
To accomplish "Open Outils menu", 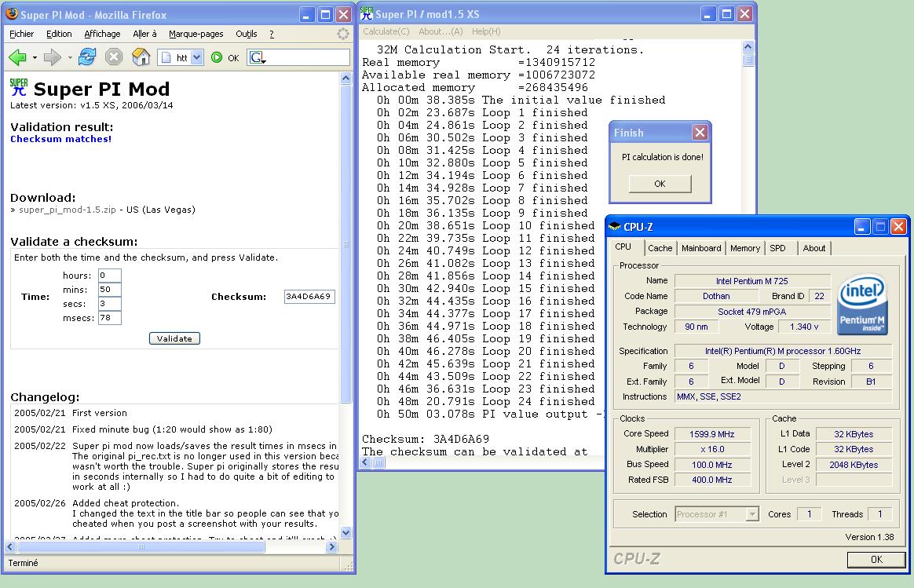I will click(246, 34).
